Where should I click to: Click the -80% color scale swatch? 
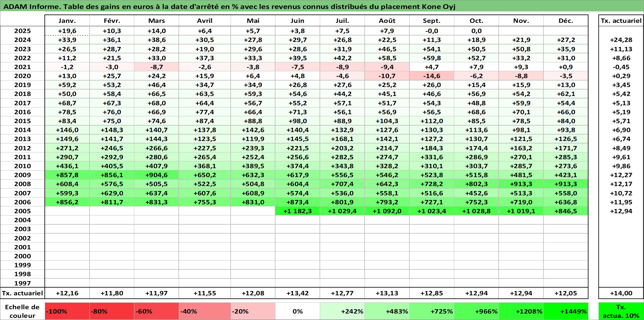point(112,311)
